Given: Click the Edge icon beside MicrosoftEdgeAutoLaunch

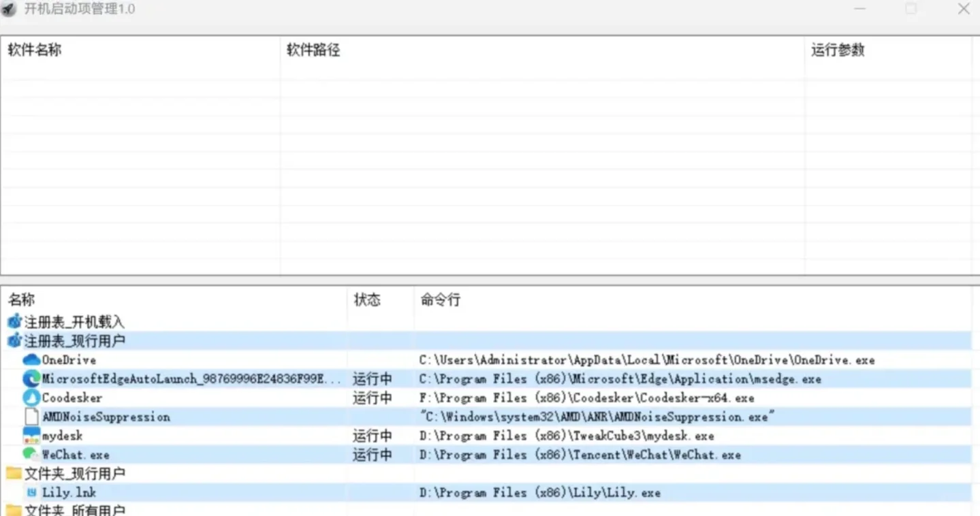Looking at the screenshot, I should coord(31,378).
